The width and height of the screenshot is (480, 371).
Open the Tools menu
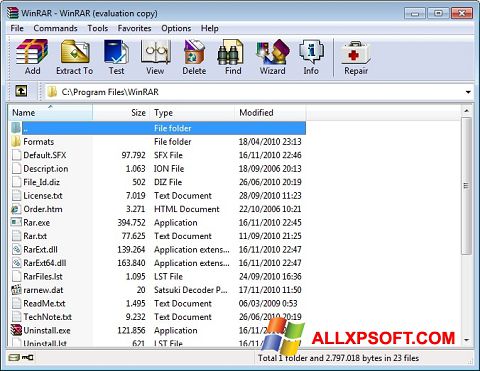[x=98, y=28]
